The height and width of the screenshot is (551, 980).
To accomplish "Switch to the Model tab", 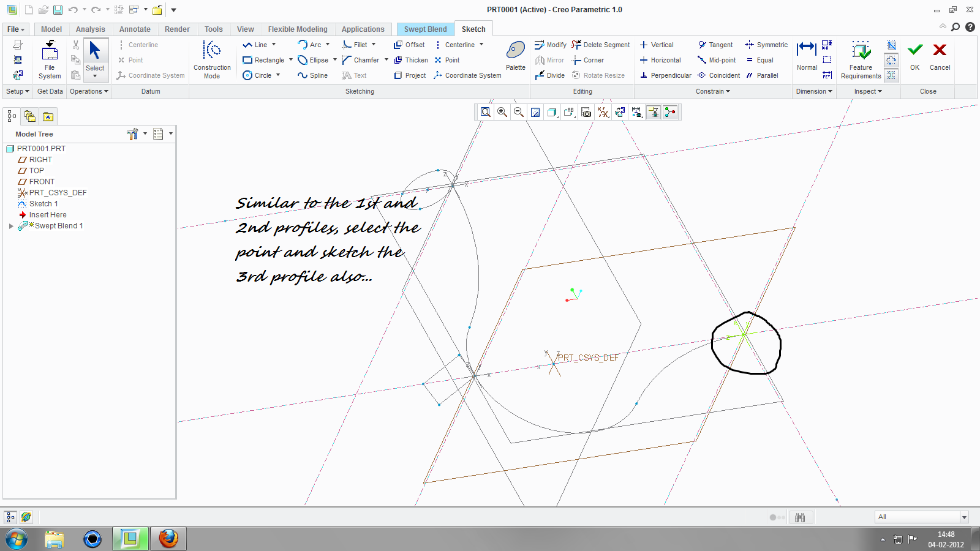I will point(51,29).
